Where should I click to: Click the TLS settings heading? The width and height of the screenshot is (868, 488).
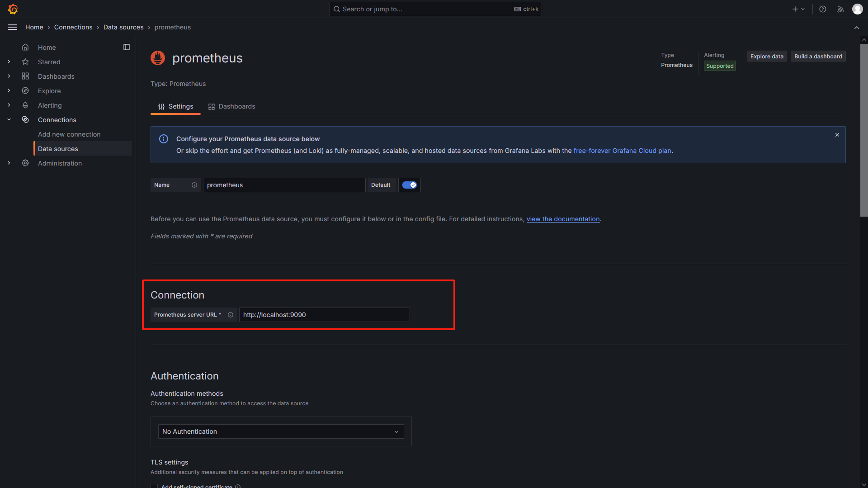(169, 462)
